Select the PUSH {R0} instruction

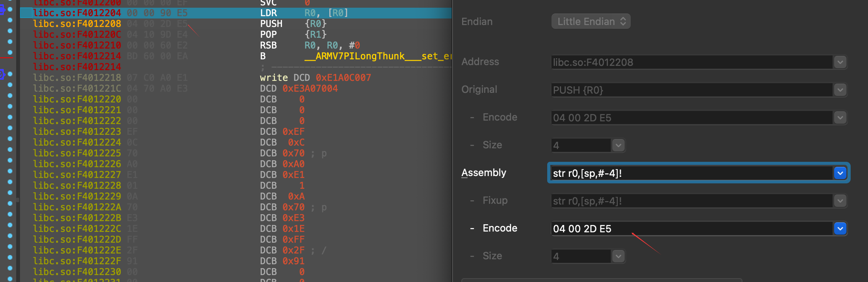click(293, 24)
